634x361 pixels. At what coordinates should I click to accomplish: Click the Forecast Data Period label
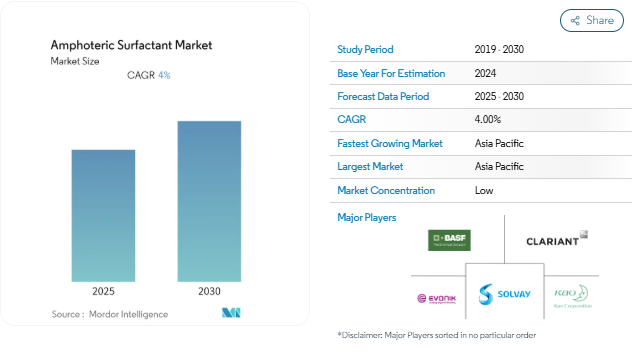pyautogui.click(x=383, y=96)
